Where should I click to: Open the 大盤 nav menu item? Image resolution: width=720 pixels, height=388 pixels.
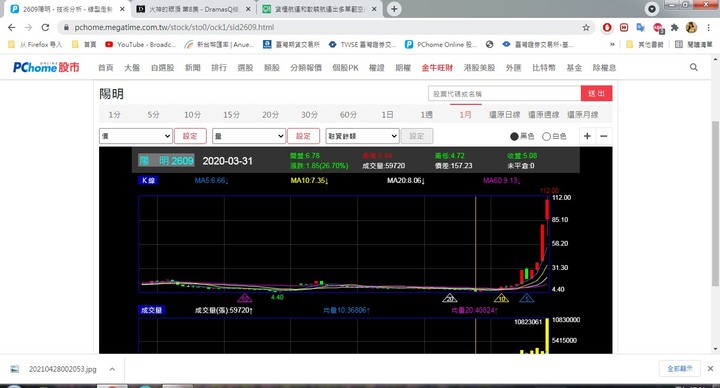pyautogui.click(x=132, y=67)
